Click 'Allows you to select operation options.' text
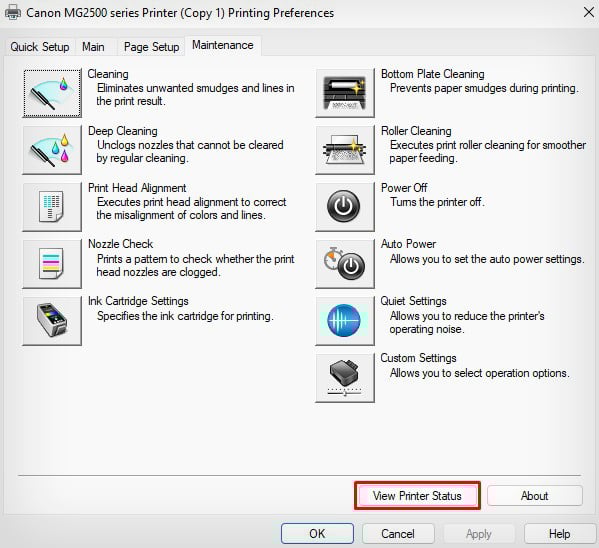The width and height of the screenshot is (599, 548). [x=479, y=373]
